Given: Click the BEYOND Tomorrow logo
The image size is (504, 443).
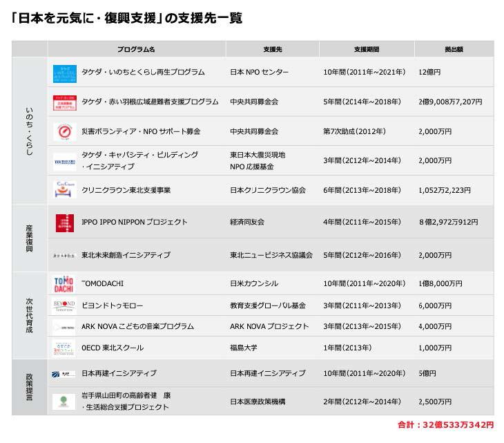Looking at the screenshot, I should [64, 306].
